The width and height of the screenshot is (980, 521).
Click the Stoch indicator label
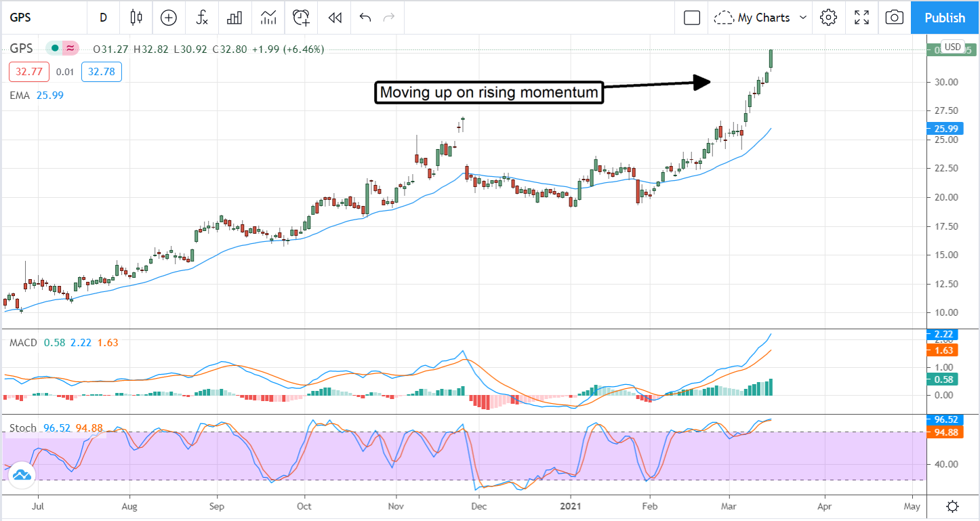[22, 429]
